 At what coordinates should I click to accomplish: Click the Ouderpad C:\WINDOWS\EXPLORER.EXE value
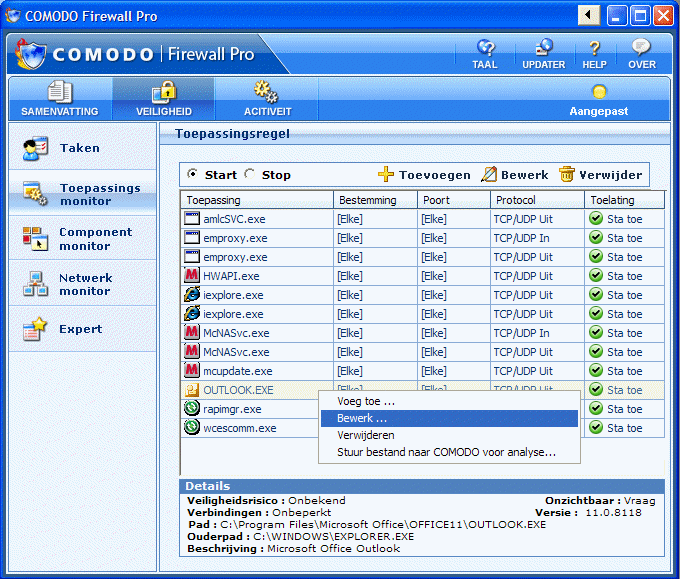(x=333, y=536)
